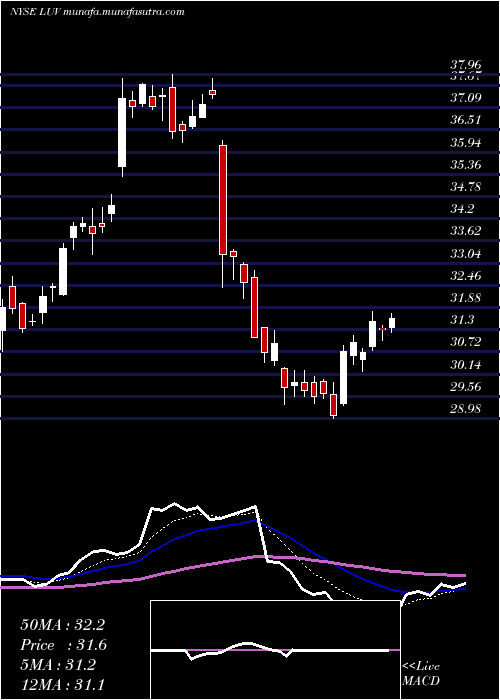Click the 34.2 price axis label
500x700 pixels.
coord(462,209)
